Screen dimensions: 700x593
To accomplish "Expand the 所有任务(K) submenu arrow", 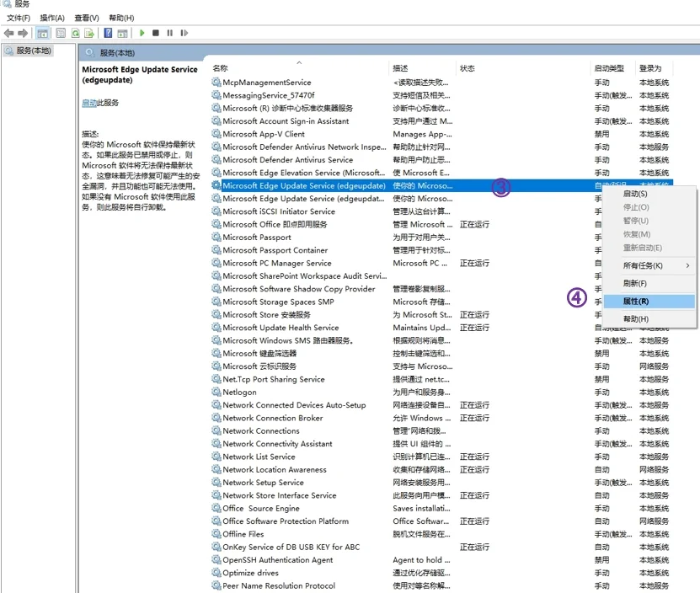I will [x=687, y=265].
